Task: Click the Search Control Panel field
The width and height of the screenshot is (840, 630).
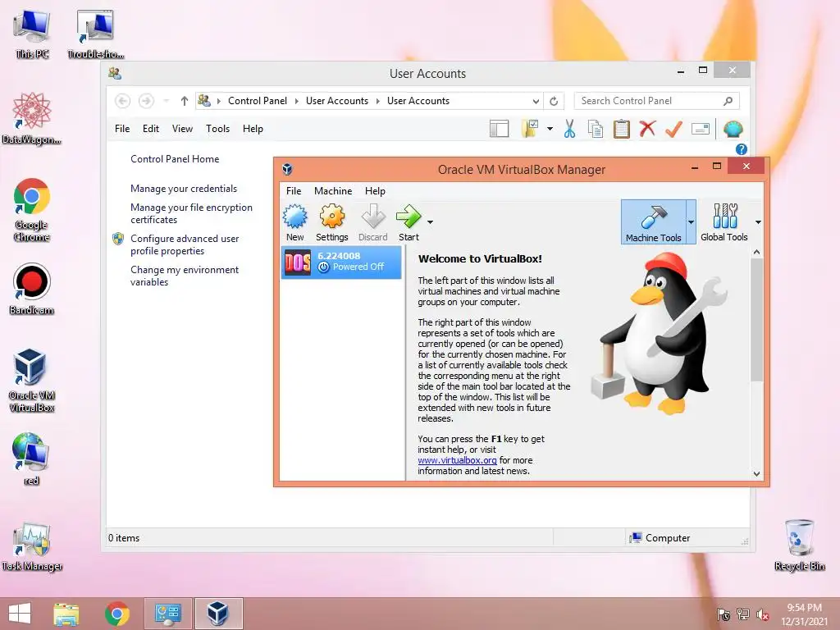Action: pos(657,101)
